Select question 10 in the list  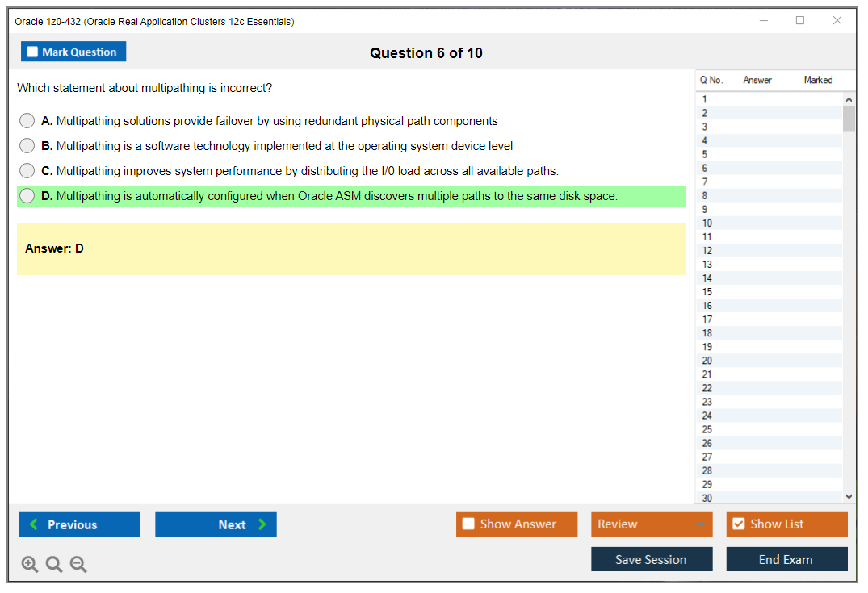(x=707, y=223)
